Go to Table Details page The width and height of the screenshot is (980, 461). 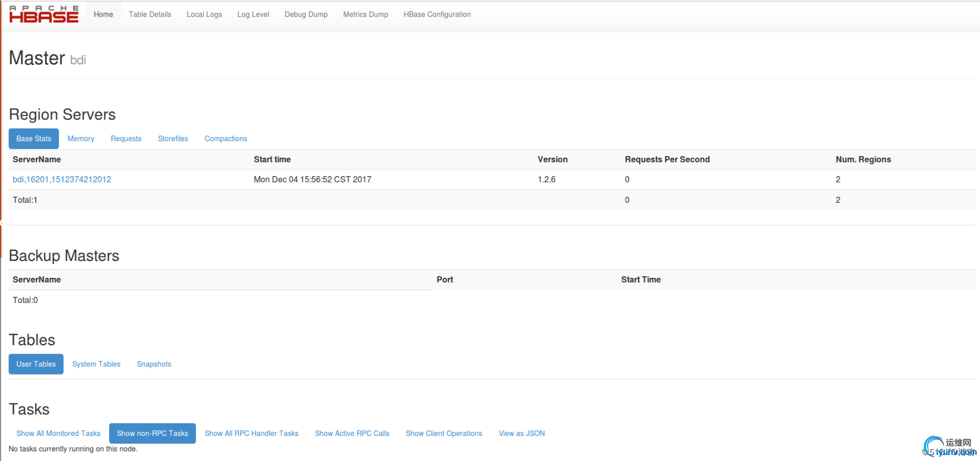(x=150, y=15)
